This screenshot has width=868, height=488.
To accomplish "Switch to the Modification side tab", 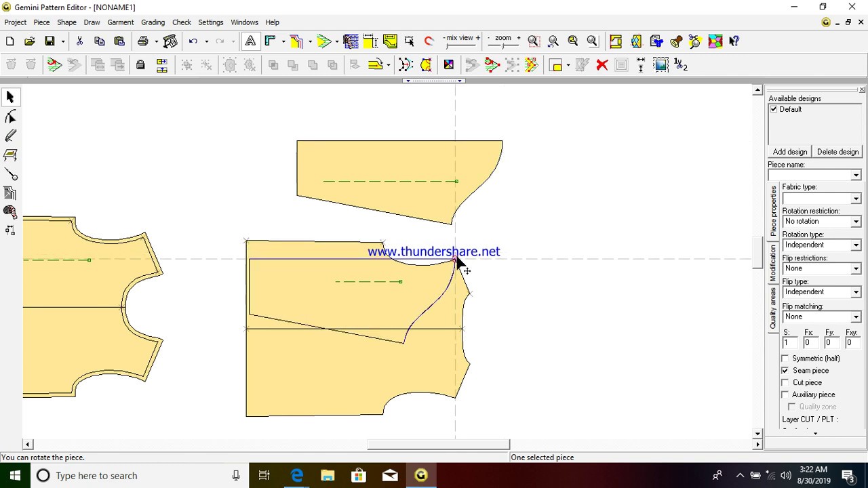I will [x=773, y=263].
